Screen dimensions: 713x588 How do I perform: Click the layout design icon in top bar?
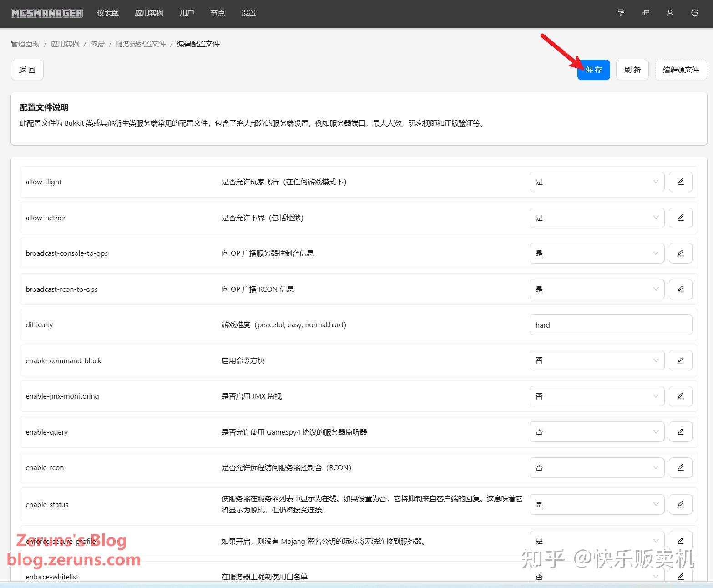coord(645,13)
